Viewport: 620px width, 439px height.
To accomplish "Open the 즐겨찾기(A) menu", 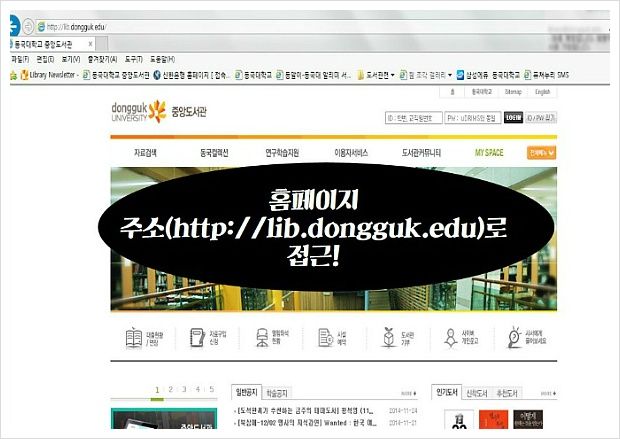I will pyautogui.click(x=102, y=59).
